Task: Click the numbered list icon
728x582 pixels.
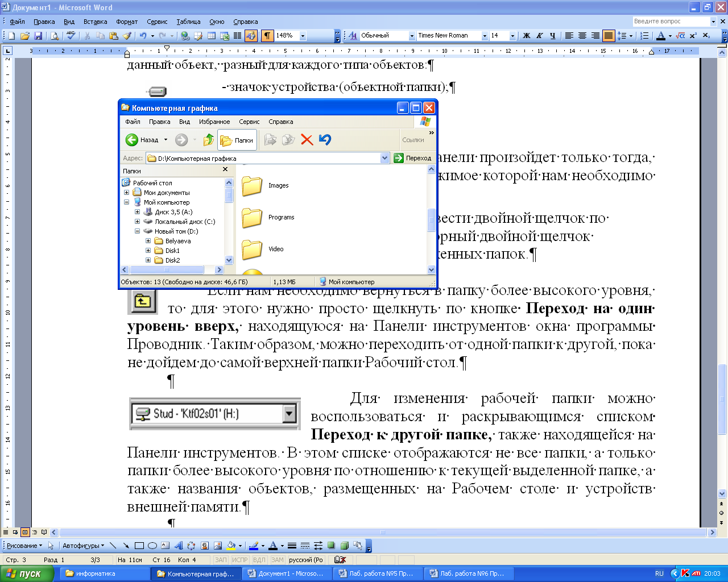Action: point(644,36)
